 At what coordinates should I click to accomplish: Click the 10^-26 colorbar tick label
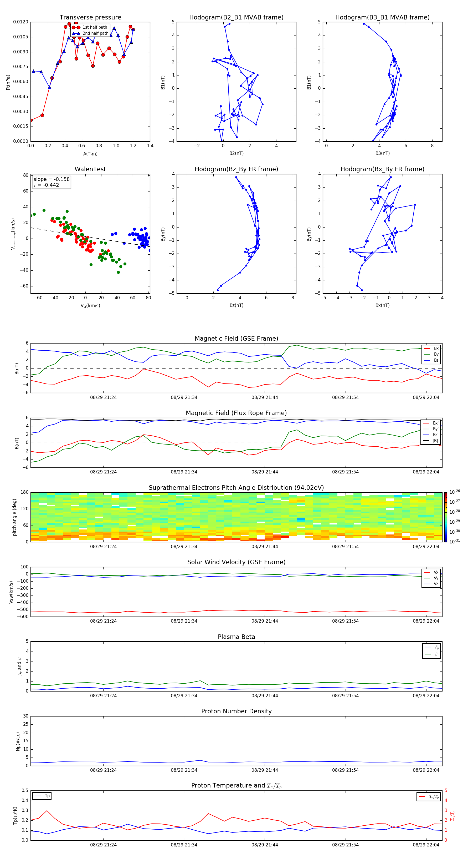point(455,492)
